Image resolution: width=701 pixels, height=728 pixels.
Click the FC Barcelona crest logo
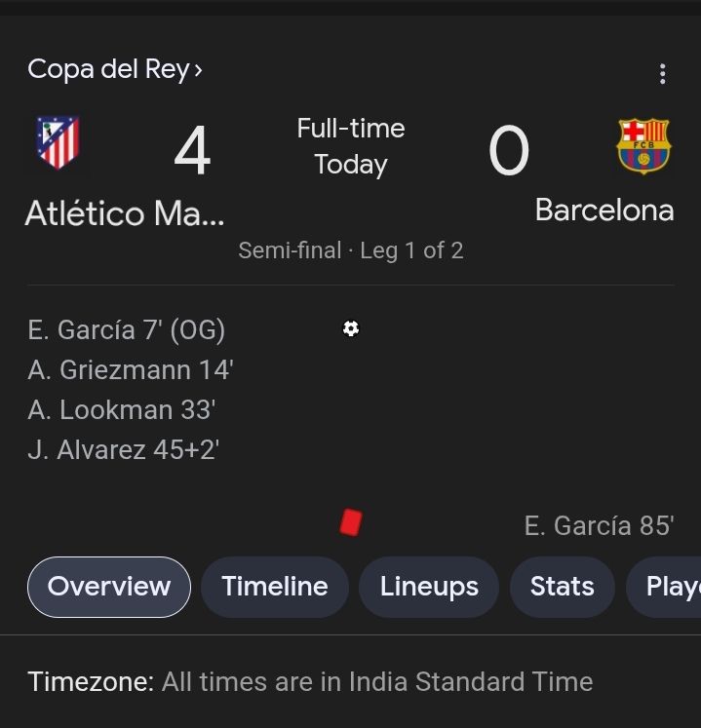pos(643,146)
